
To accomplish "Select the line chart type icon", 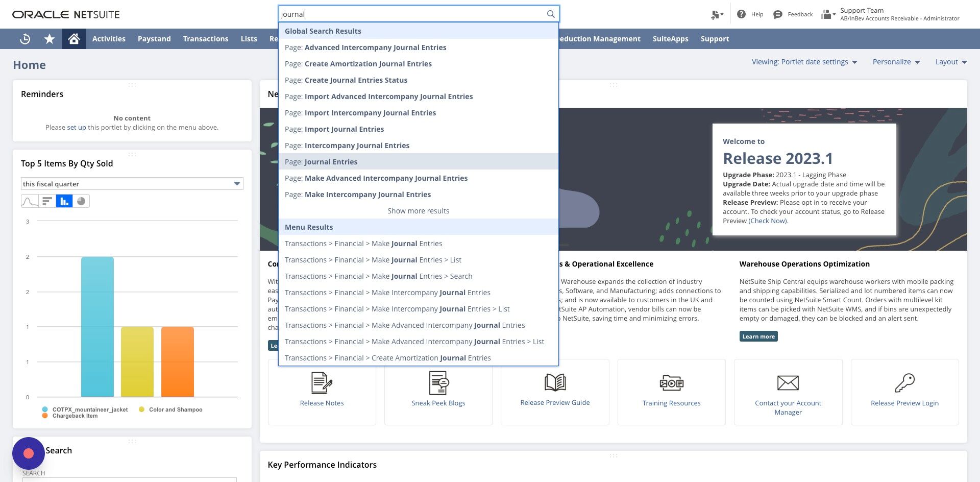I will [30, 201].
